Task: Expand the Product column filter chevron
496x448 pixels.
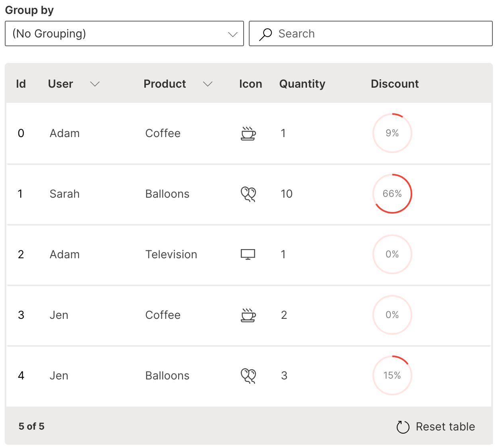Action: point(208,84)
